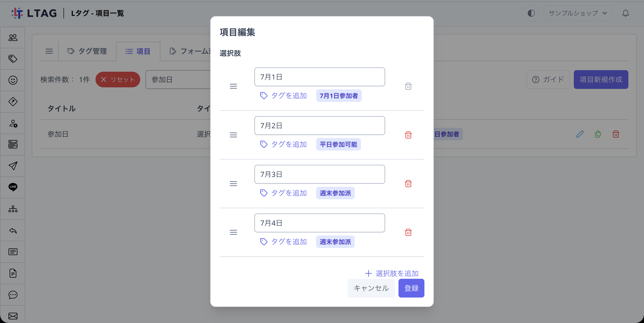This screenshot has width=644, height=323.
Task: Delete the 7月1日 option with trash icon
Action: [x=408, y=86]
